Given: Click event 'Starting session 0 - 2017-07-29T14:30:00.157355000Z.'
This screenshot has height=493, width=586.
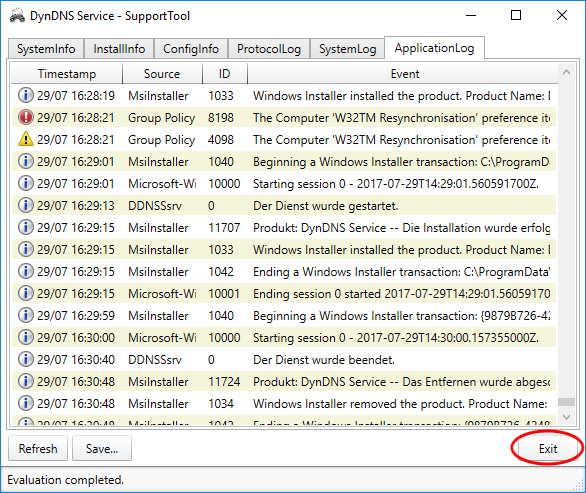Looking at the screenshot, I should pos(396,338).
